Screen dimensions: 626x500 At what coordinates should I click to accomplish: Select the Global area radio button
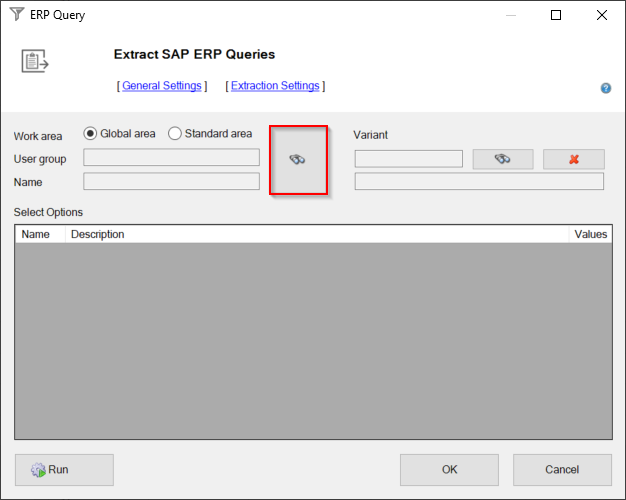tap(91, 134)
